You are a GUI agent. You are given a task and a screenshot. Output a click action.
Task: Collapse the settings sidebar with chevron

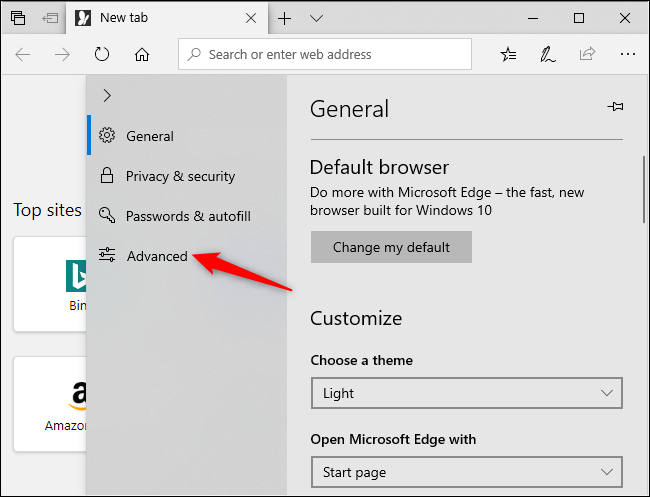click(107, 96)
